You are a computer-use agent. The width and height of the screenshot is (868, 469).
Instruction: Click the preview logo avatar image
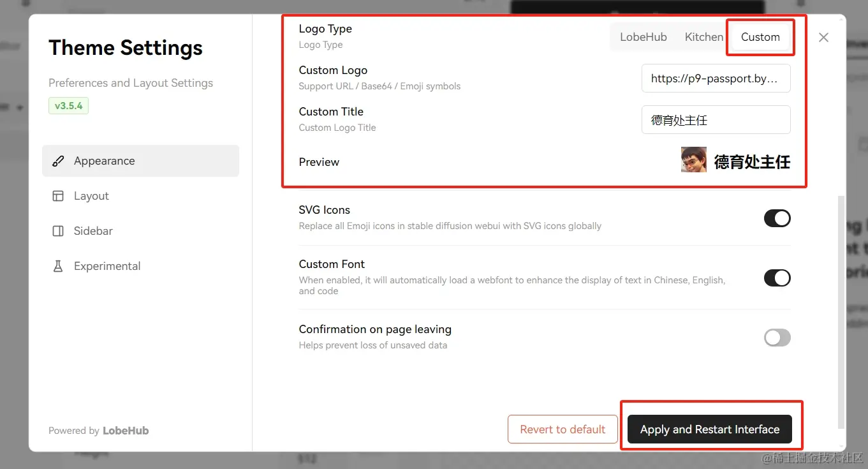coord(693,160)
